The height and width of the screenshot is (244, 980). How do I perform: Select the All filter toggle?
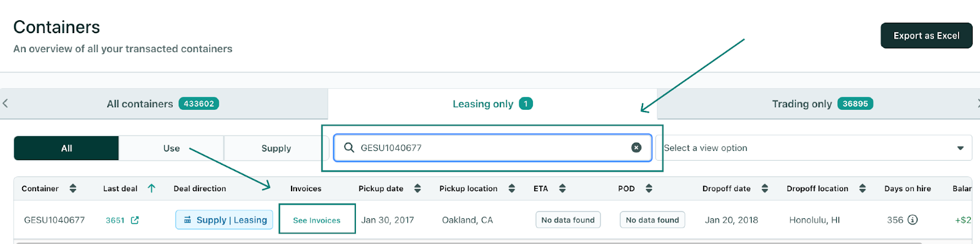66,148
